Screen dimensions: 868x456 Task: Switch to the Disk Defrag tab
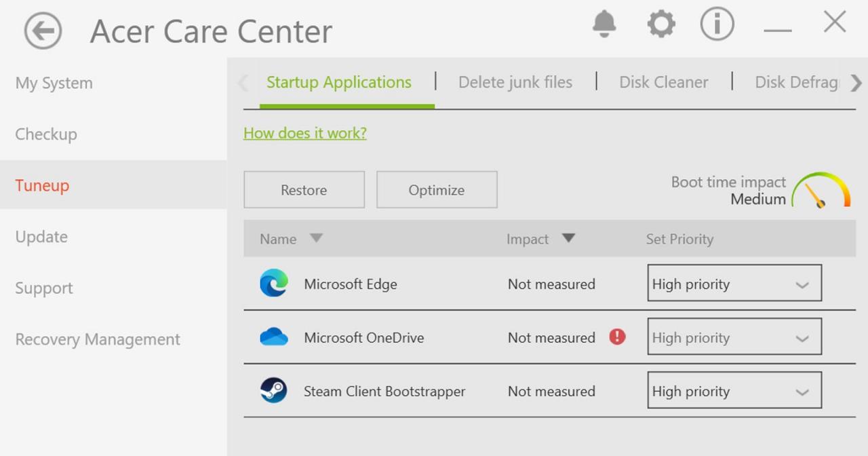click(x=797, y=83)
